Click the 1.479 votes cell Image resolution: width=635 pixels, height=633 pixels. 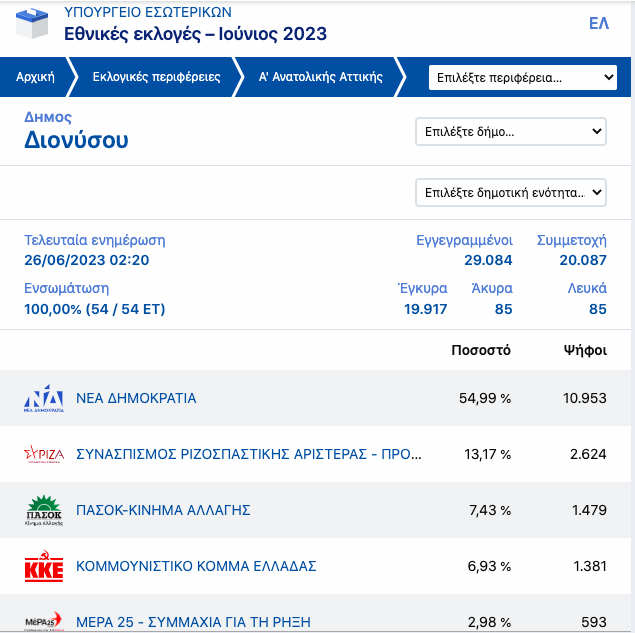coord(589,510)
